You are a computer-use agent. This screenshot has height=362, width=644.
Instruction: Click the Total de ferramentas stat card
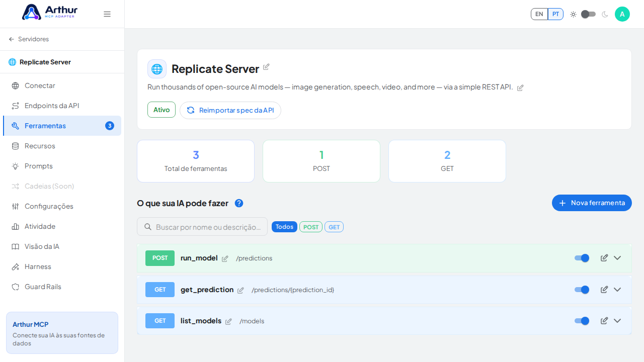click(196, 161)
